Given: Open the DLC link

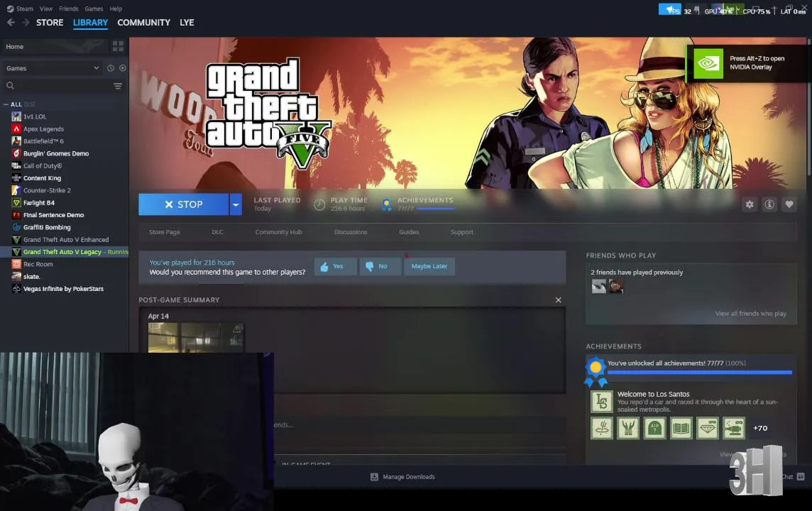Looking at the screenshot, I should (217, 232).
